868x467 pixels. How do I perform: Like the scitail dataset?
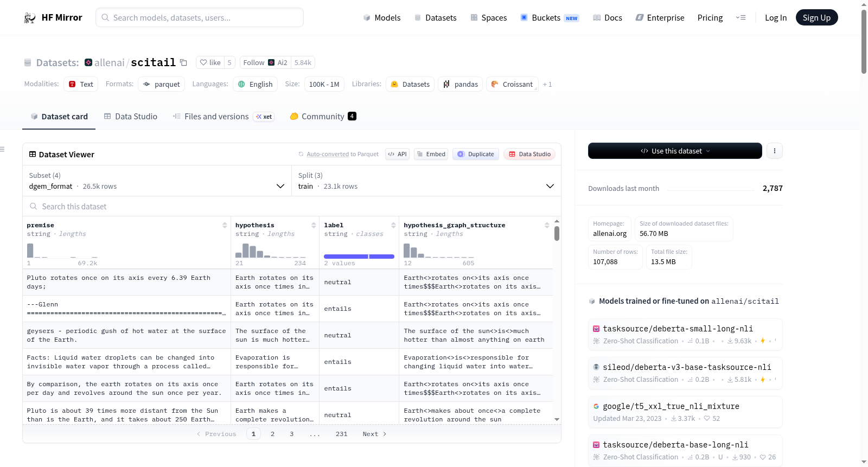(210, 62)
